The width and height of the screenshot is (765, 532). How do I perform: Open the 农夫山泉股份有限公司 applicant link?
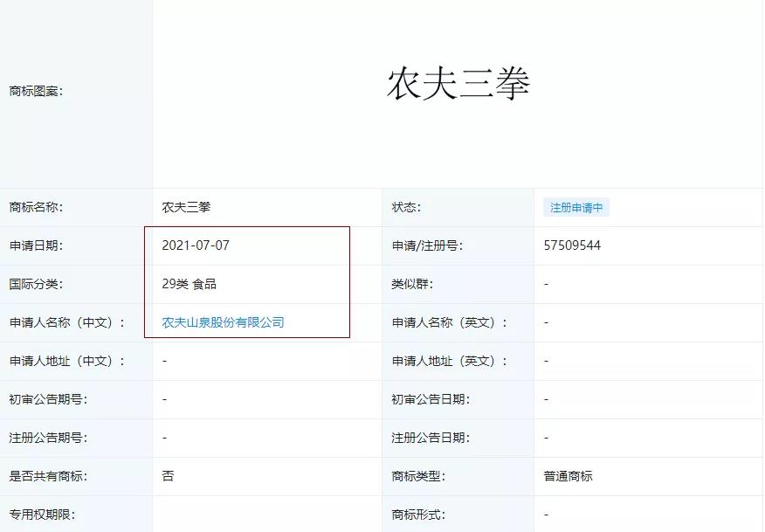(x=223, y=322)
